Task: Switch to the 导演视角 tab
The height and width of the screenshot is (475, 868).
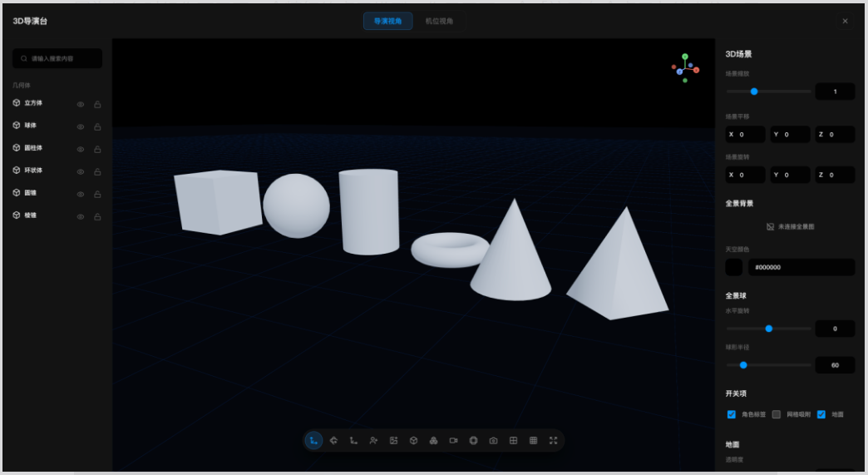Action: pos(388,21)
